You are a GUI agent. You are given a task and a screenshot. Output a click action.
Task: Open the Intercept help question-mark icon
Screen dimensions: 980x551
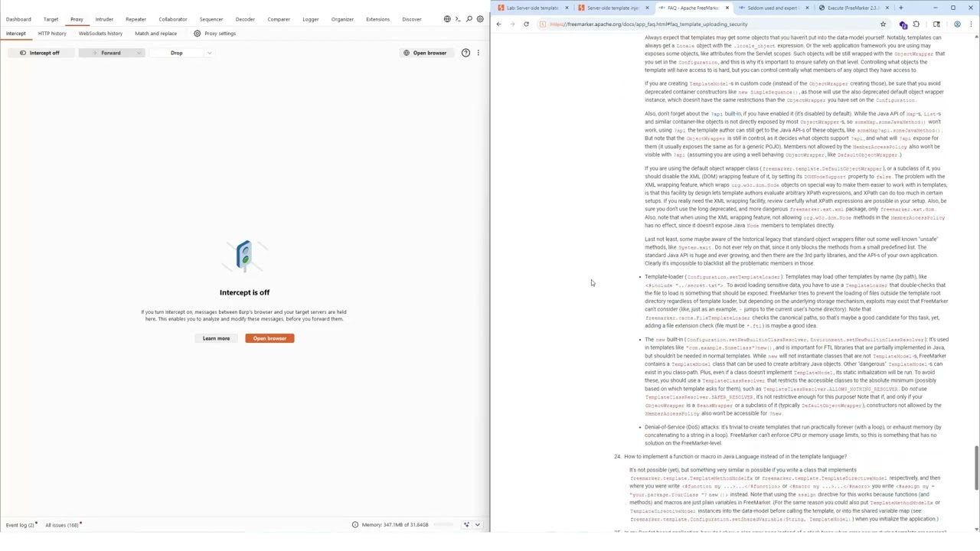pos(465,53)
